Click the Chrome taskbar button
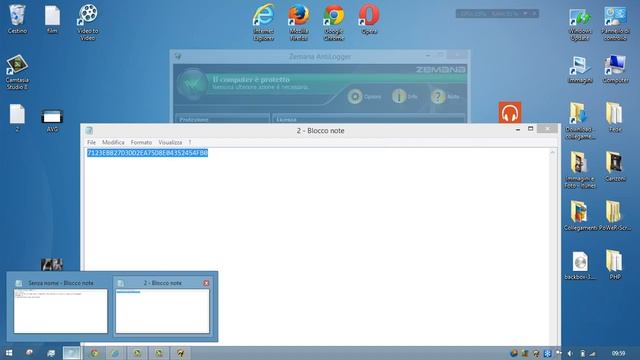The image size is (640, 360). click(95, 353)
